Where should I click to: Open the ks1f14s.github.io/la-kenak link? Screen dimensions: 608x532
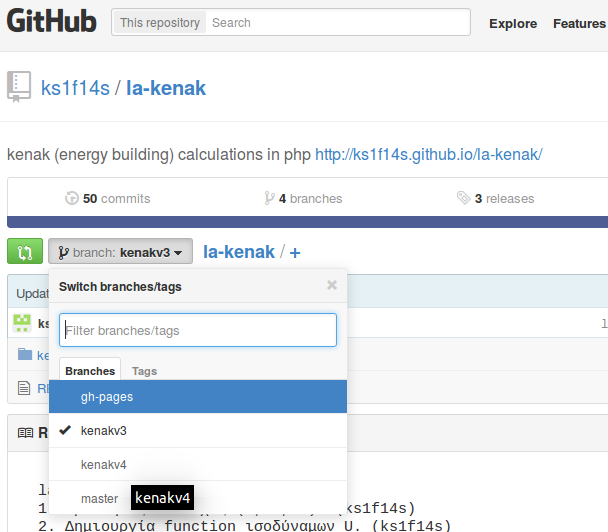428,155
